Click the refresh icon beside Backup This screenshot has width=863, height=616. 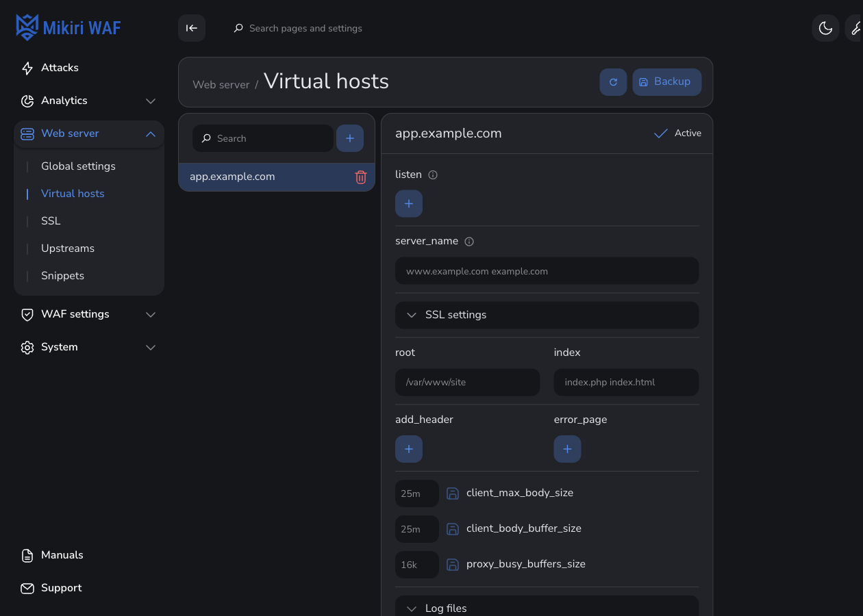tap(613, 82)
